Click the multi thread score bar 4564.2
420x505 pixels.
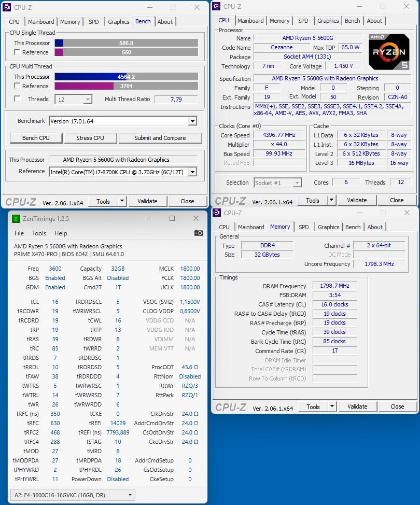(126, 77)
